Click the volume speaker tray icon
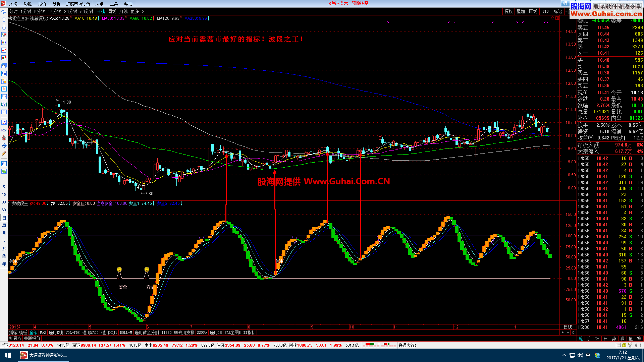The width and height of the screenshot is (644, 362). [580, 355]
